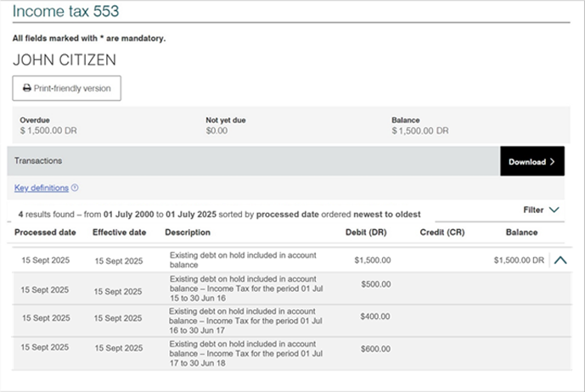Click the Overdue $1,500.00 DR amount
Screen dimensions: 585x392
point(49,132)
